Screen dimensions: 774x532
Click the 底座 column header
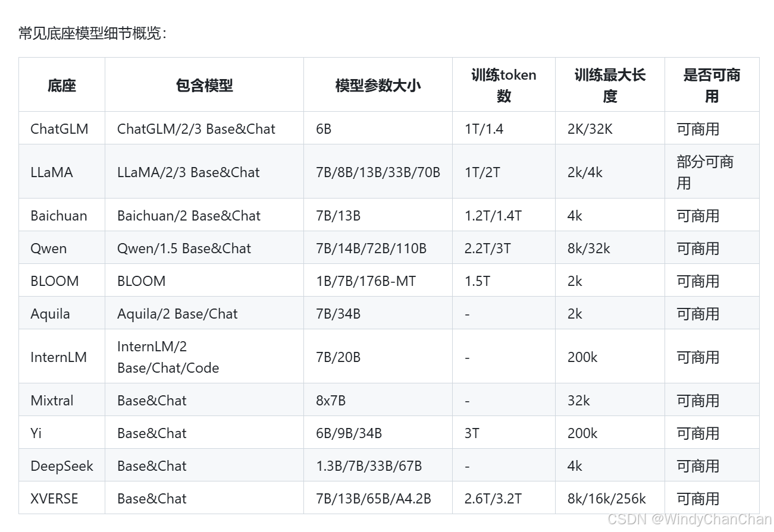coord(62,85)
